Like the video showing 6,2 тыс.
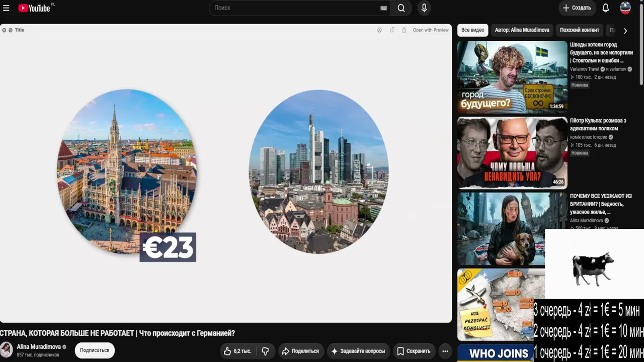 [x=237, y=351]
